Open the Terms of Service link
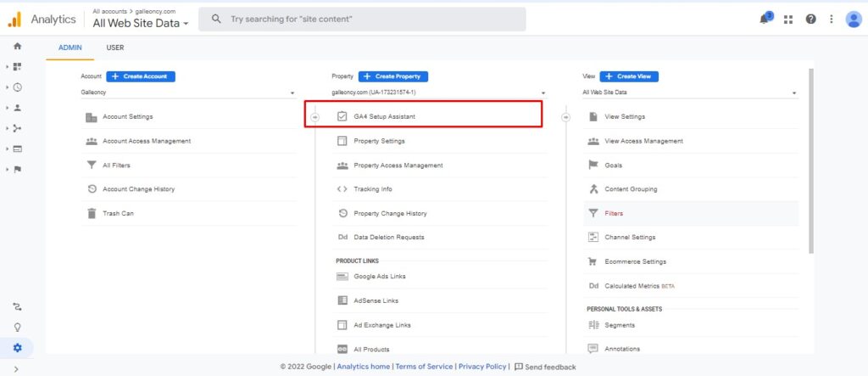Viewport: 868px width, 376px height. [x=424, y=367]
